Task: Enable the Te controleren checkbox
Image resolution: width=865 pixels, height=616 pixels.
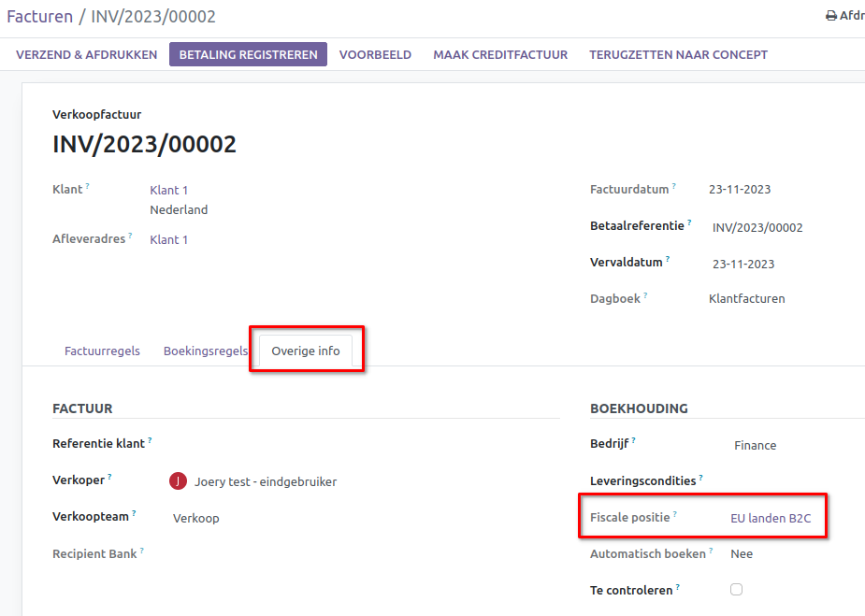Action: 736,589
